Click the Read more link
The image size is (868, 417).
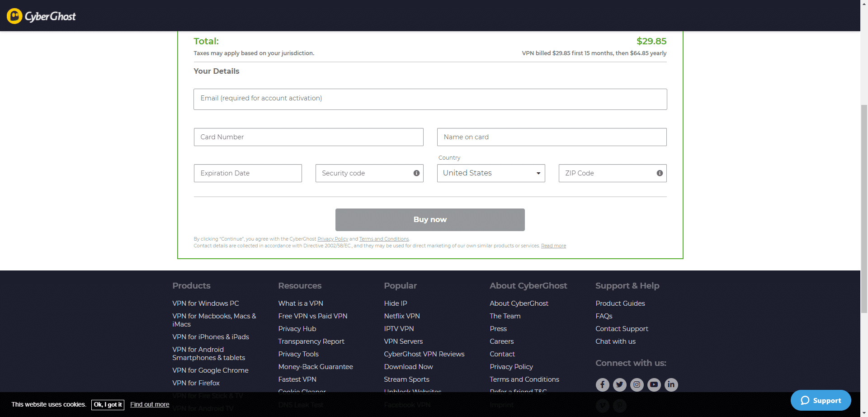tap(553, 246)
